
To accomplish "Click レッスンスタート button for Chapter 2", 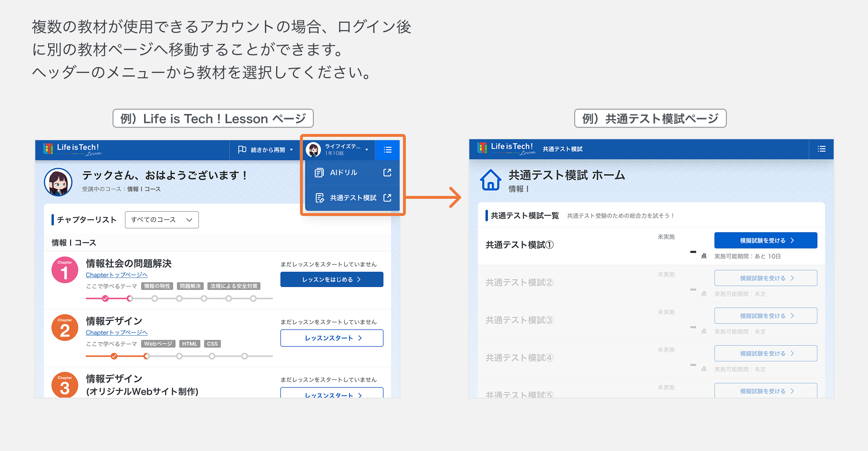I will click(x=332, y=338).
